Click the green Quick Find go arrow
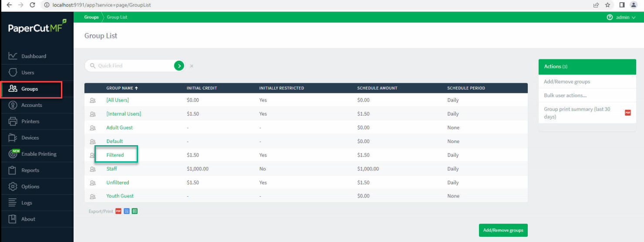Image resolution: width=644 pixels, height=242 pixels. [x=179, y=66]
